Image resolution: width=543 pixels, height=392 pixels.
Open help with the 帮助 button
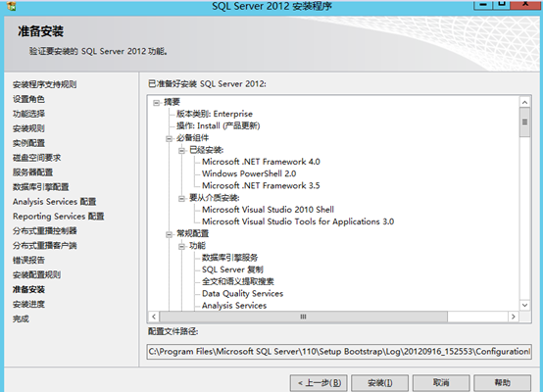[x=502, y=383]
